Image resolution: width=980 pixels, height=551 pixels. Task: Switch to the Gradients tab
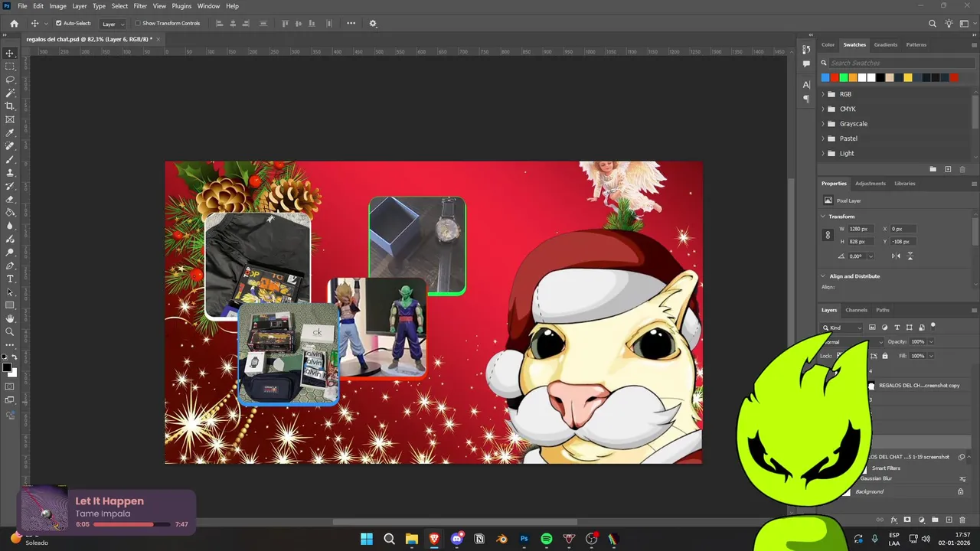[x=886, y=44]
